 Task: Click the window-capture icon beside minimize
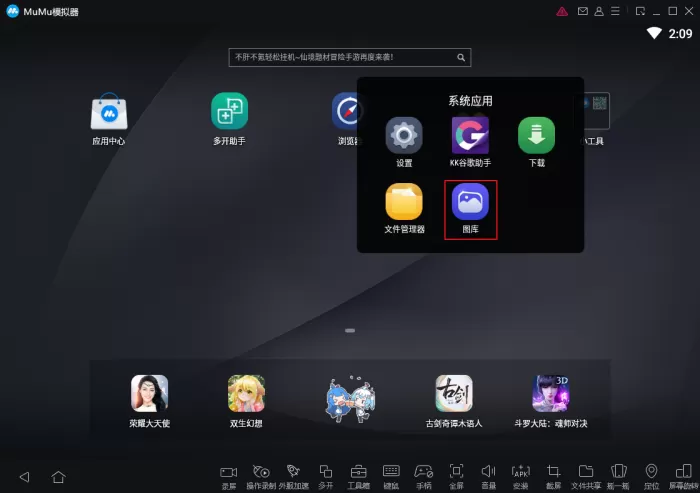640,11
